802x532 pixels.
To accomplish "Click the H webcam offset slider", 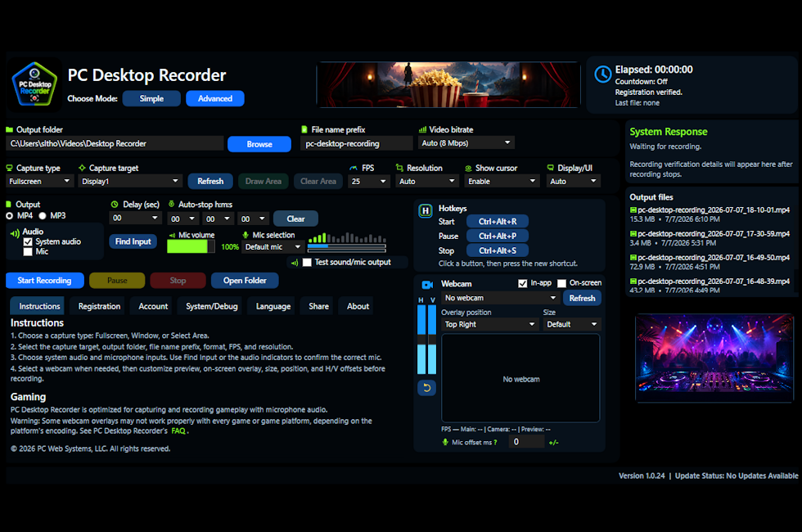I will tap(421, 340).
